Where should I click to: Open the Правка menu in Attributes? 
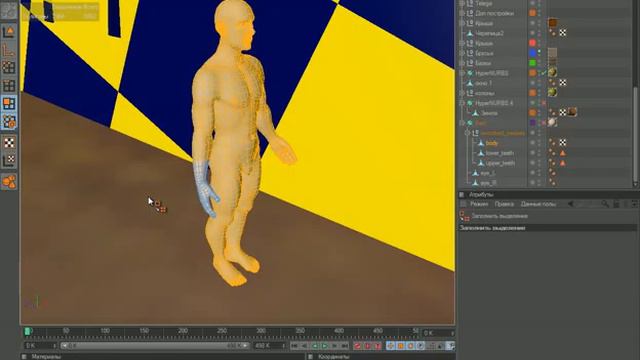[x=504, y=204]
